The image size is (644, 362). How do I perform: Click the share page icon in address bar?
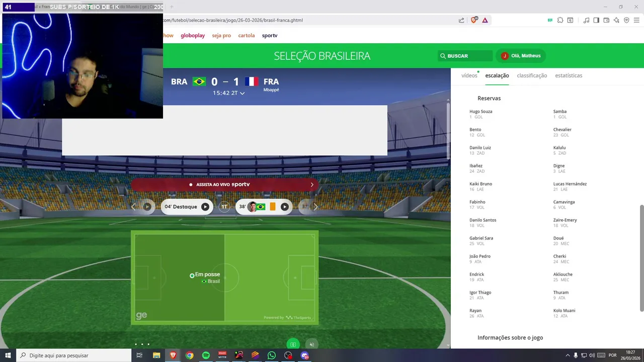[461, 20]
